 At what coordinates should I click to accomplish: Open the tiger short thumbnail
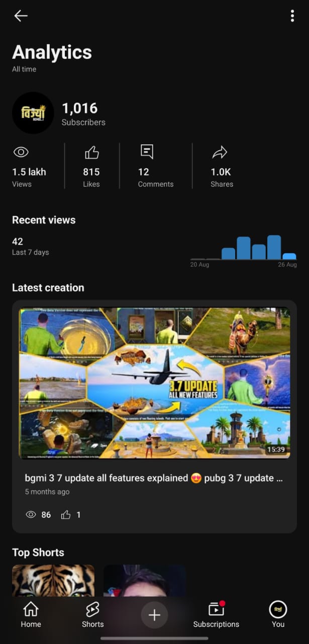click(x=53, y=581)
